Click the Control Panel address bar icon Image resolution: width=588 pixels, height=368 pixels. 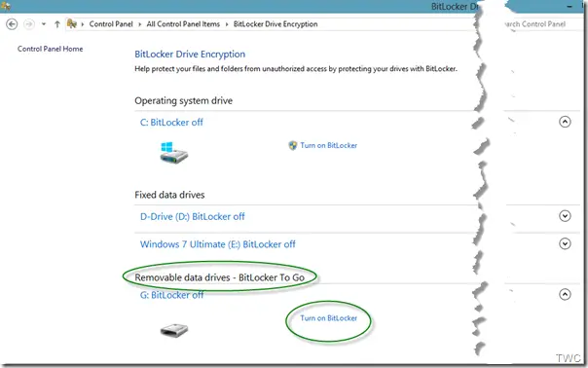(x=72, y=24)
